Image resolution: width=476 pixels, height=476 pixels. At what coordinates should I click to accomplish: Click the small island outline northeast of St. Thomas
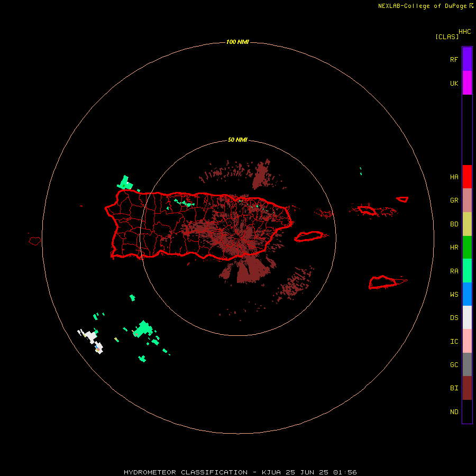pos(402,199)
